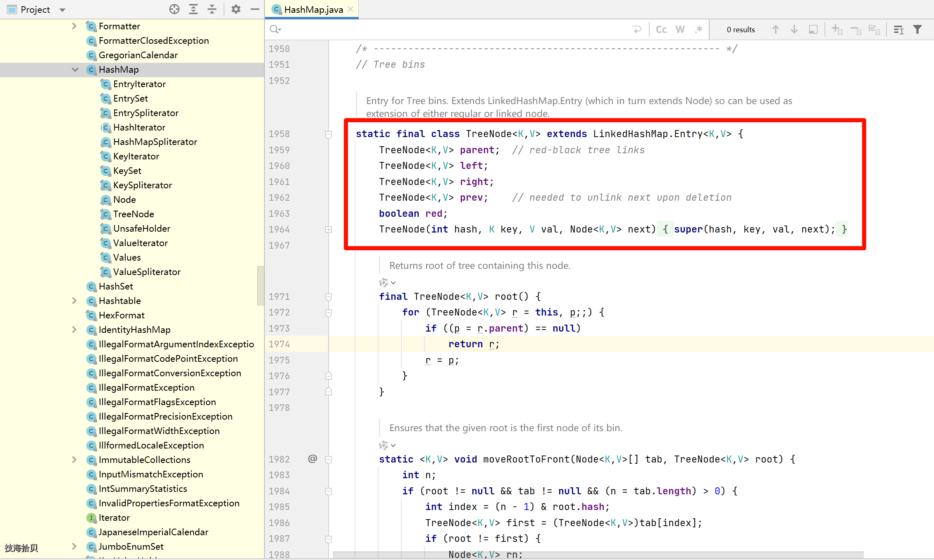Select FormatterClosedException in the project tree
The width and height of the screenshot is (934, 560).
pyautogui.click(x=154, y=40)
